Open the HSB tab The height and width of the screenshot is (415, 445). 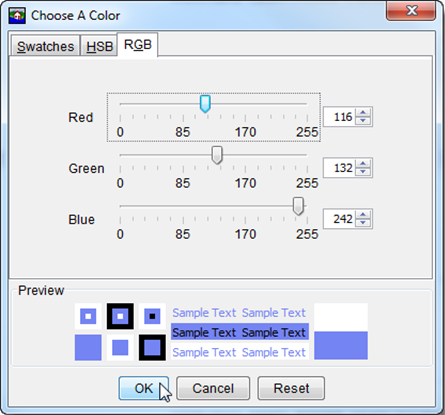click(x=100, y=46)
